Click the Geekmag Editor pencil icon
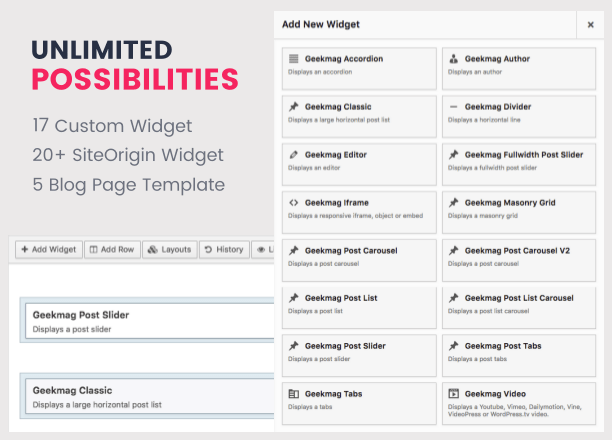This screenshot has width=612, height=440. (294, 155)
